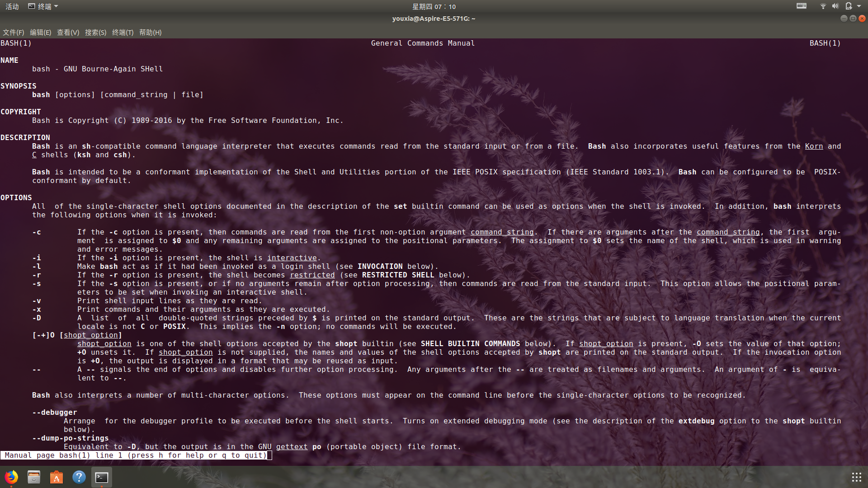Click the battery status icon
This screenshot has height=488, width=868.
tap(849, 6)
